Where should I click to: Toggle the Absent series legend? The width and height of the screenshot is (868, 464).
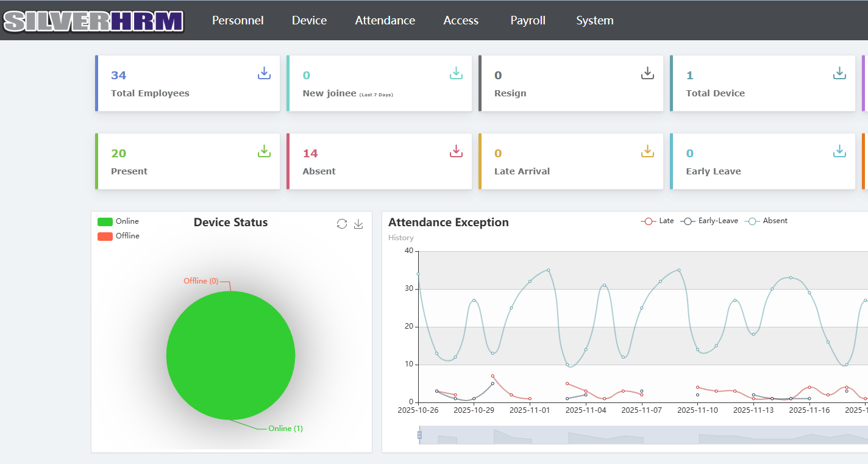(766, 221)
